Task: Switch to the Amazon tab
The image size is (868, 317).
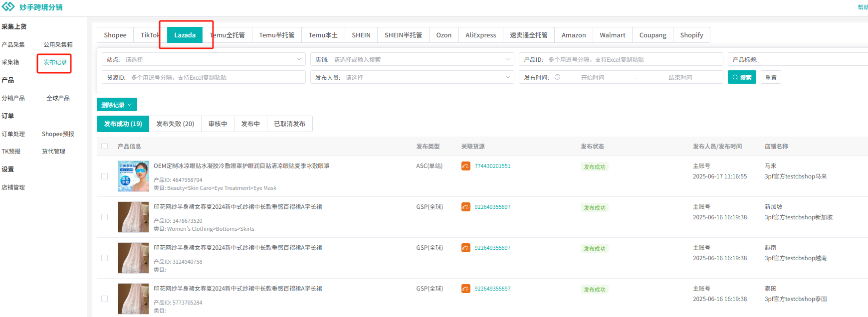Action: coord(574,35)
